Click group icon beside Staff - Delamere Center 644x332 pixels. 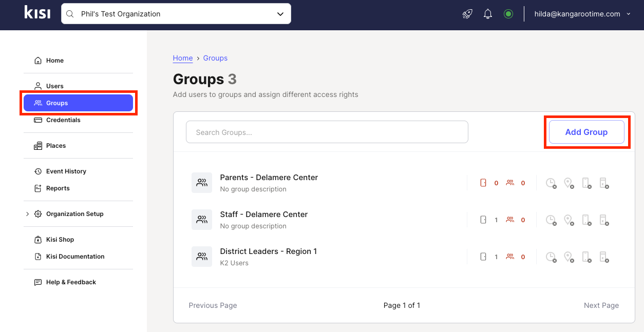(202, 220)
